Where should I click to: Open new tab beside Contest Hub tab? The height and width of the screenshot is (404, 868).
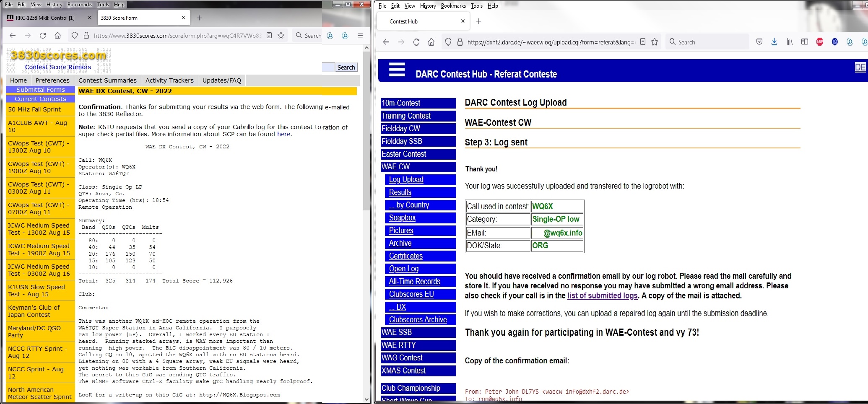pyautogui.click(x=479, y=21)
